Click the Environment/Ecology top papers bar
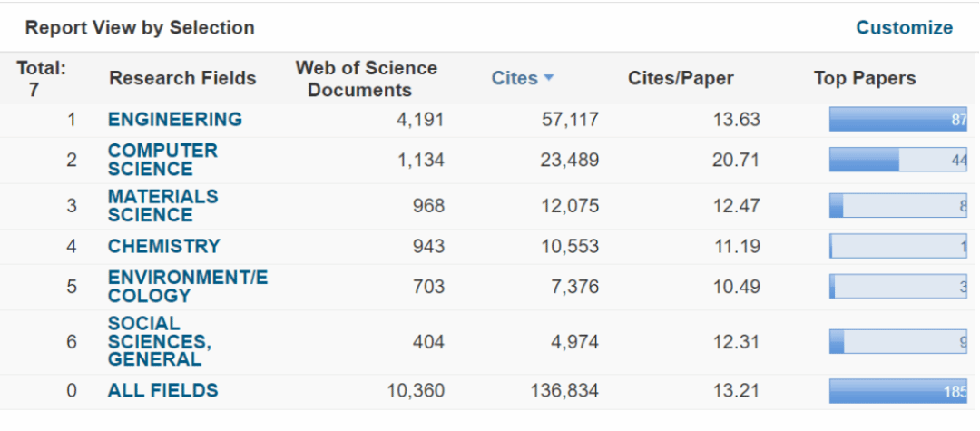 coord(897,287)
